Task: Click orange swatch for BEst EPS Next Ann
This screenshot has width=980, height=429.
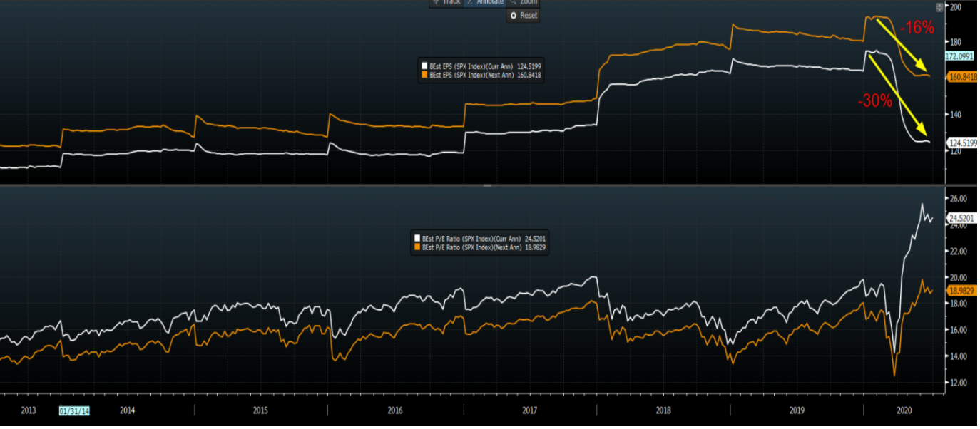Action: coord(424,73)
